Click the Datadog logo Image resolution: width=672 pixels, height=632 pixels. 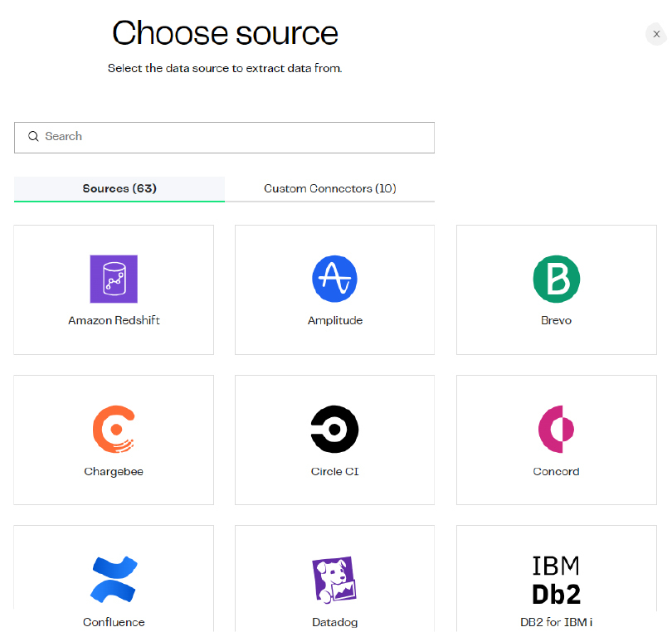[334, 579]
